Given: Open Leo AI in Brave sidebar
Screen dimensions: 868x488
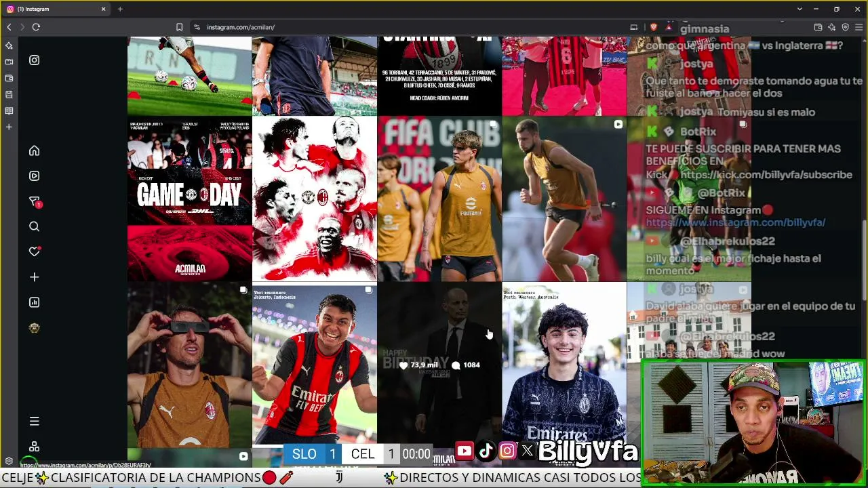Looking at the screenshot, I should [9, 45].
